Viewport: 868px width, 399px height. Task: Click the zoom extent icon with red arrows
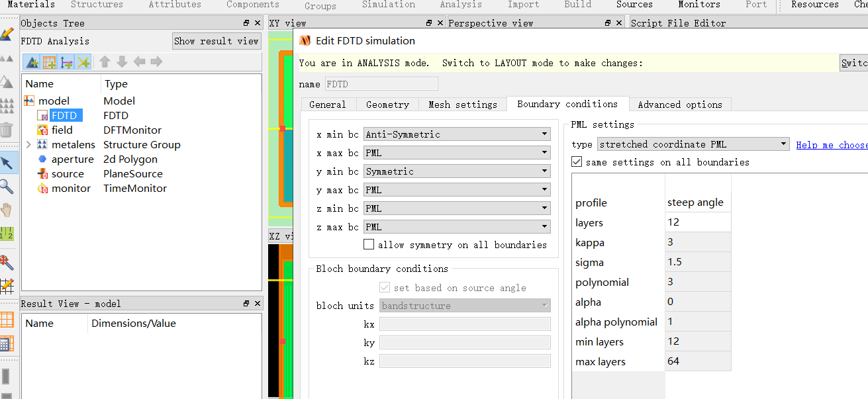[7, 262]
